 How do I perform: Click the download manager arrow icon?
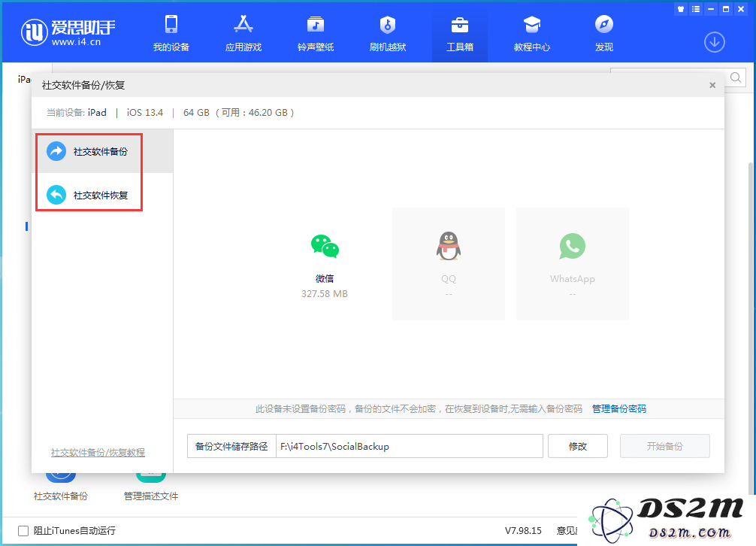tap(714, 42)
